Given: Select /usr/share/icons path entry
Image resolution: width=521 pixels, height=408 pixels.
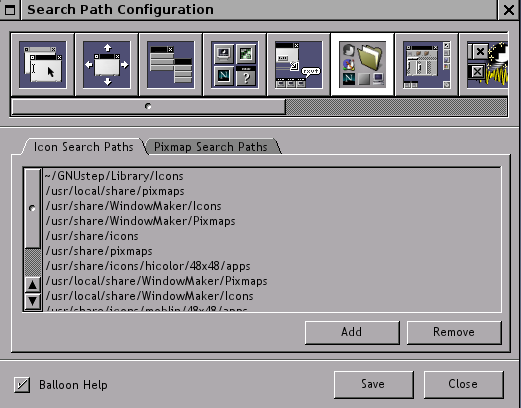Looking at the screenshot, I should tap(272, 236).
